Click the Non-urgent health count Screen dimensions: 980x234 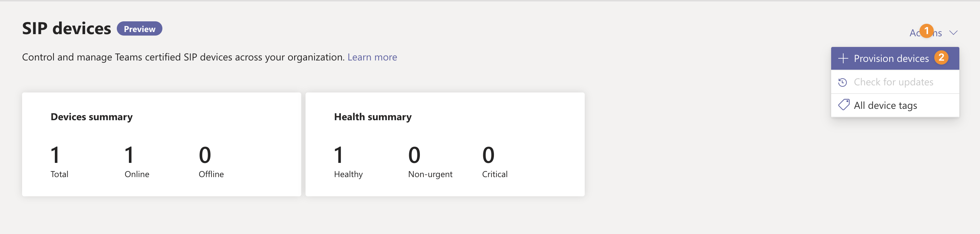(414, 155)
